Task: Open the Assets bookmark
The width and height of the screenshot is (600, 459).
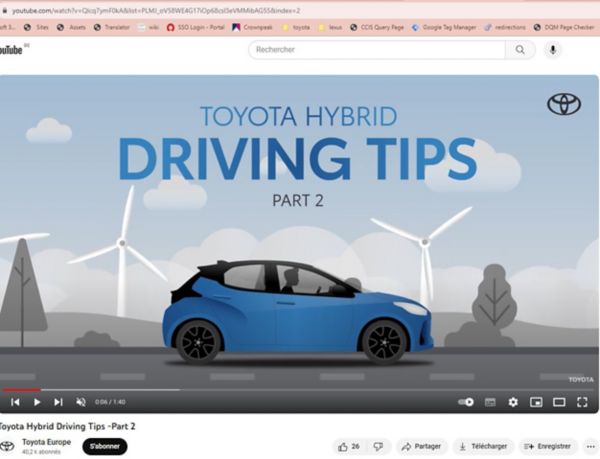Action: (71, 27)
